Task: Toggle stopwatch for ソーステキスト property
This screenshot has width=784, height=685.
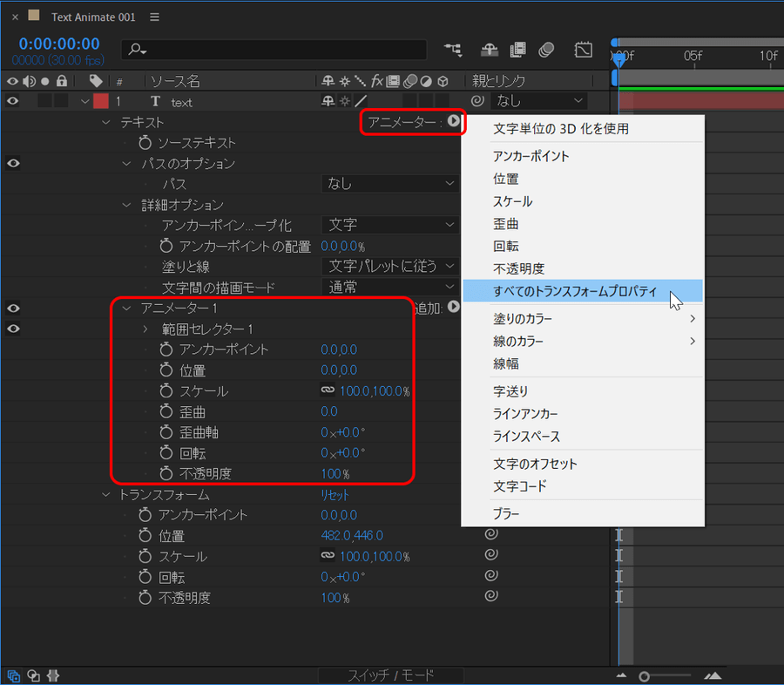Action: coord(145,143)
